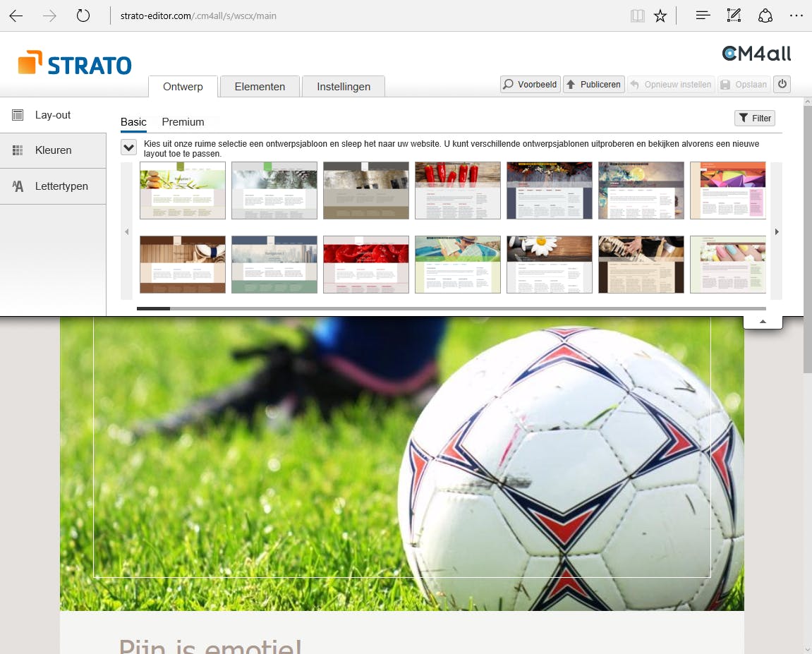
Task: Click the power button next to Opslaan
Action: coord(782,84)
